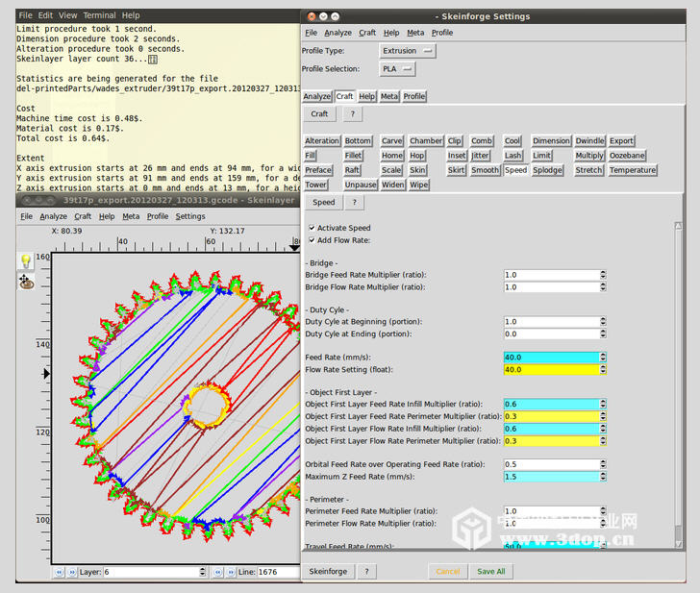Image resolution: width=700 pixels, height=593 pixels.
Task: Open the Profile Type Extrusion dropdown
Action: (x=407, y=51)
